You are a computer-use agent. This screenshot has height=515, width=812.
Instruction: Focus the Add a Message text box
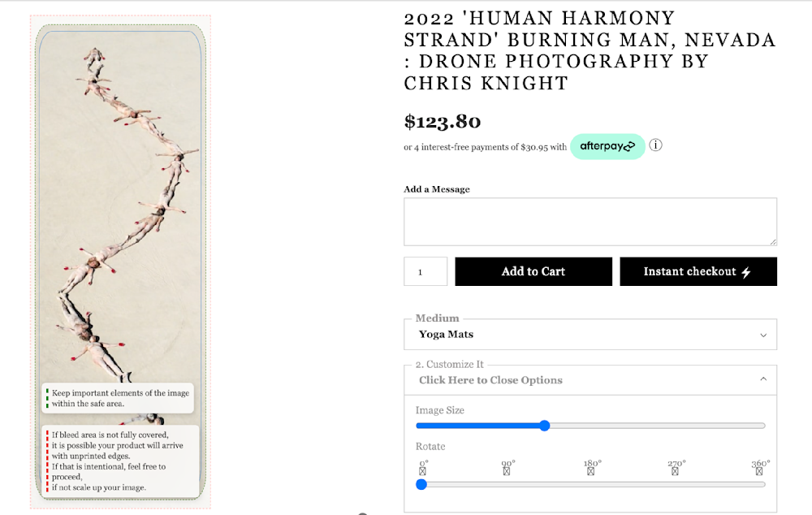590,221
